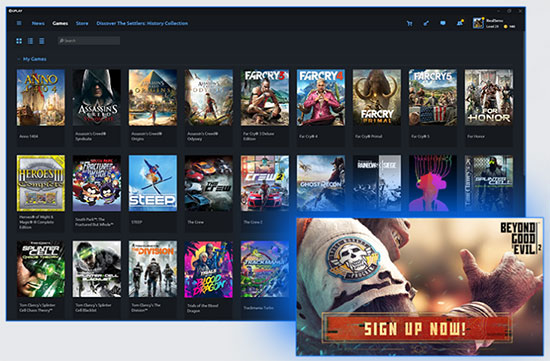Go to the Store tab
Image resolution: width=550 pixels, height=361 pixels.
[x=82, y=24]
